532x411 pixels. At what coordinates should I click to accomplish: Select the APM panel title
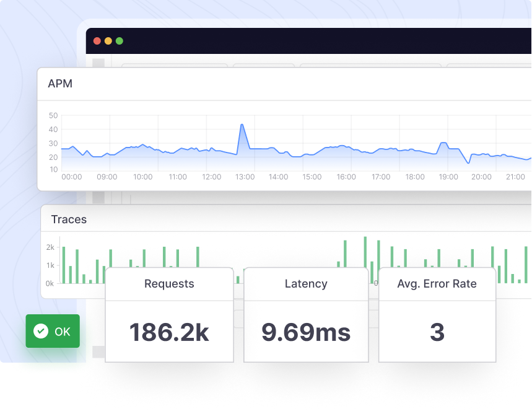coord(60,84)
